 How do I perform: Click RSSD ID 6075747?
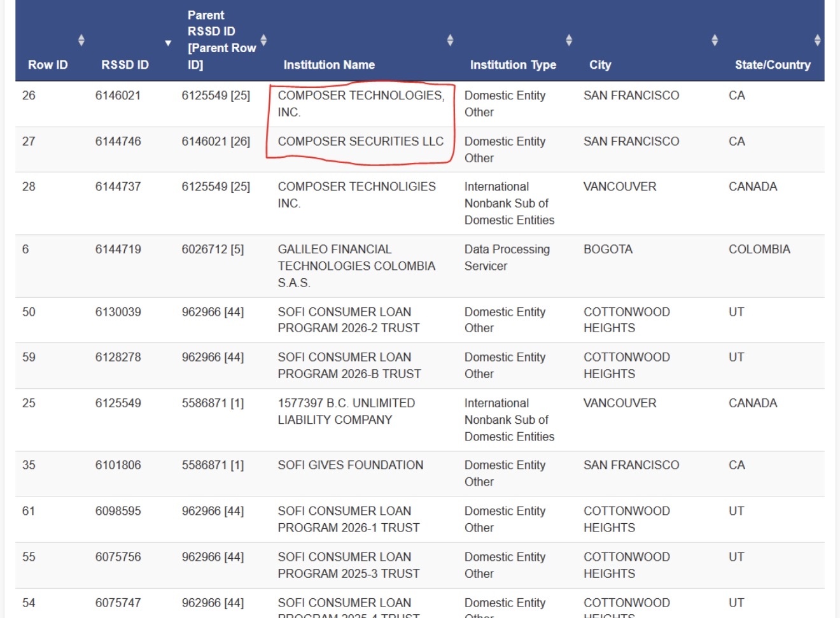(x=118, y=603)
